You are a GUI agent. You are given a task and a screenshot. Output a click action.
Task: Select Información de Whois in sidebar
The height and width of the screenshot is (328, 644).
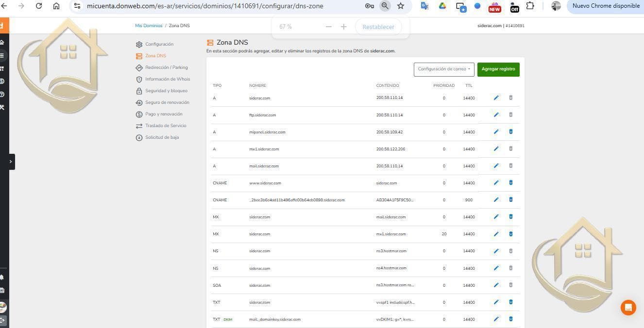[x=168, y=79]
